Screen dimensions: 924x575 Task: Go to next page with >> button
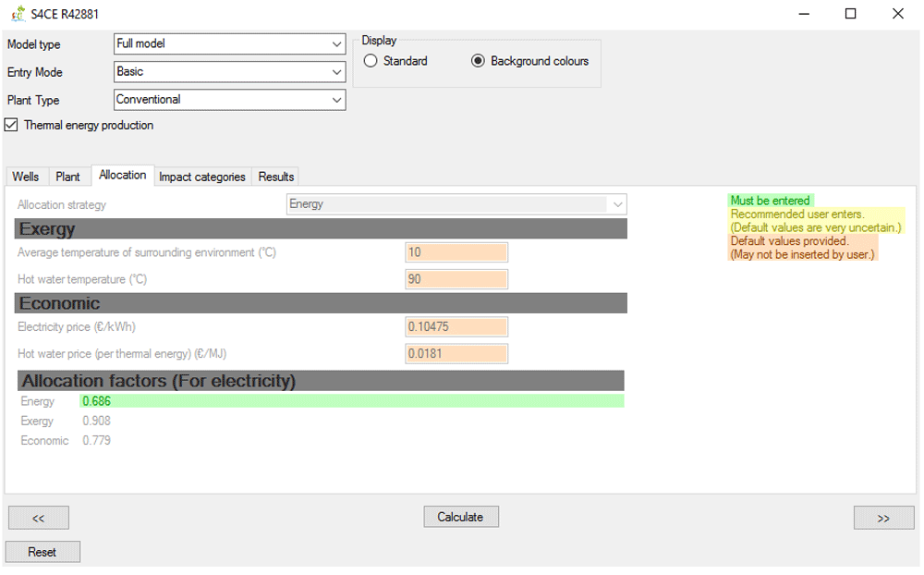coord(883,518)
